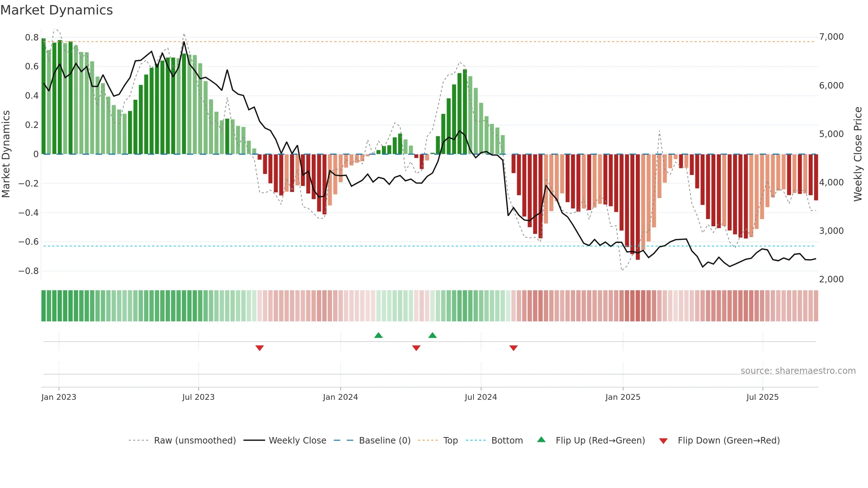Click the −0.8 left axis label
Screen dimensions: 868x488
pos(28,271)
